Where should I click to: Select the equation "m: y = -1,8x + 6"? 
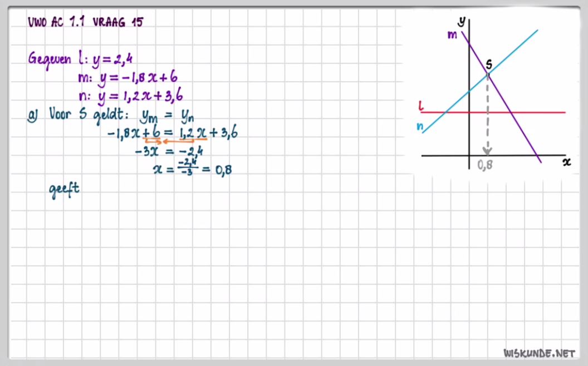coord(129,78)
